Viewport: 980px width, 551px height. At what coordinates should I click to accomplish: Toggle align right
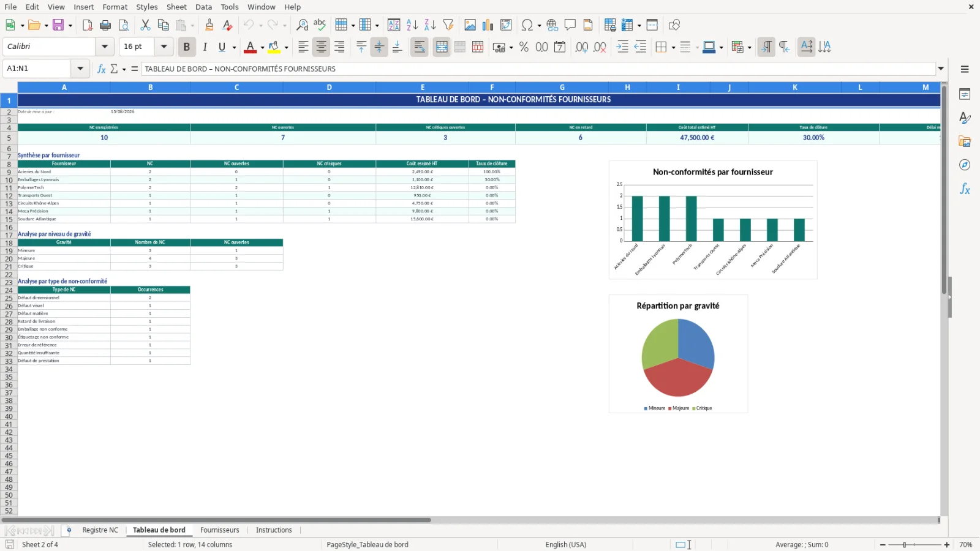click(339, 47)
